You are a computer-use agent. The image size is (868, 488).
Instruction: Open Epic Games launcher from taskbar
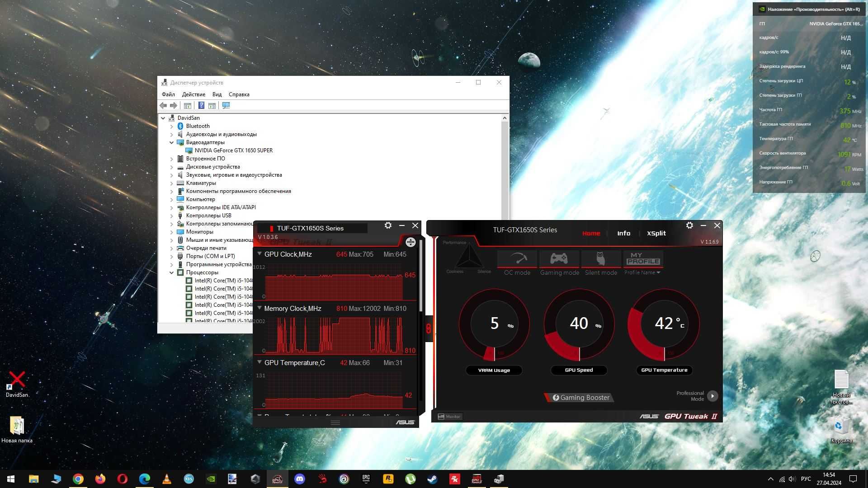coord(366,479)
